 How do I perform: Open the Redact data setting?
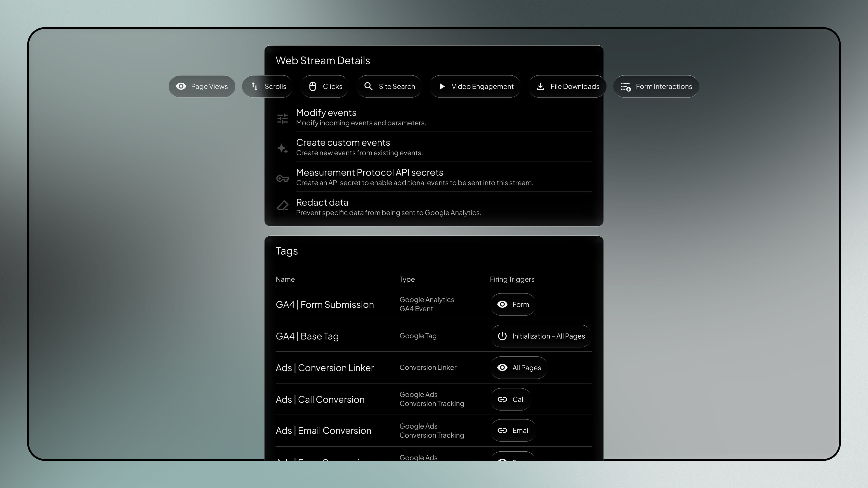click(x=434, y=207)
